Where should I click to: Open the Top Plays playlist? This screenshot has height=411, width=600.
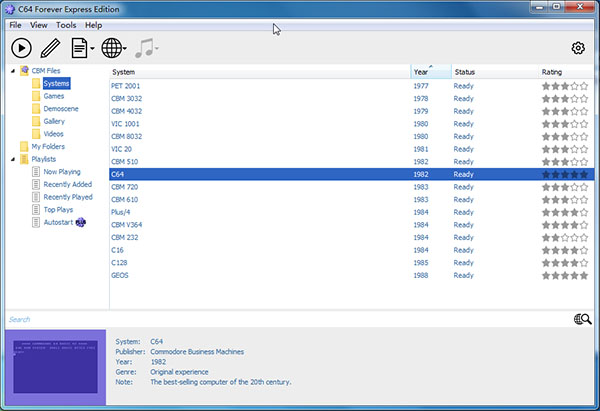click(58, 210)
